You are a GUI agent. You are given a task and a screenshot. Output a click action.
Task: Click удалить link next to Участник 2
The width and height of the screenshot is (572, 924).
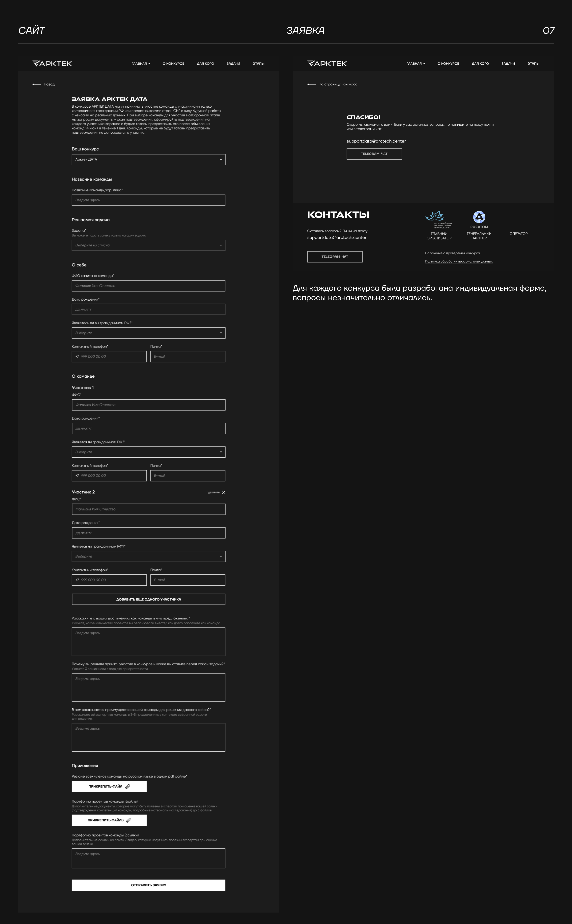213,492
